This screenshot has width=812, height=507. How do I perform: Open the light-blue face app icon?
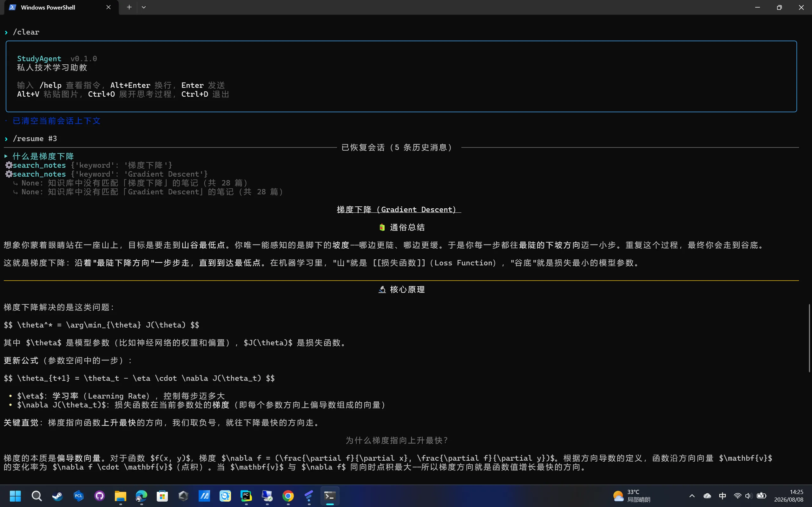tap(225, 496)
